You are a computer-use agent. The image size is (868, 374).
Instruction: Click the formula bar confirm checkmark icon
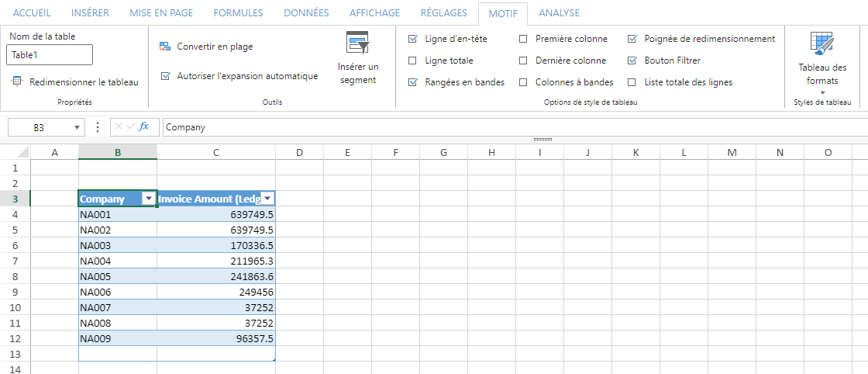(x=131, y=127)
